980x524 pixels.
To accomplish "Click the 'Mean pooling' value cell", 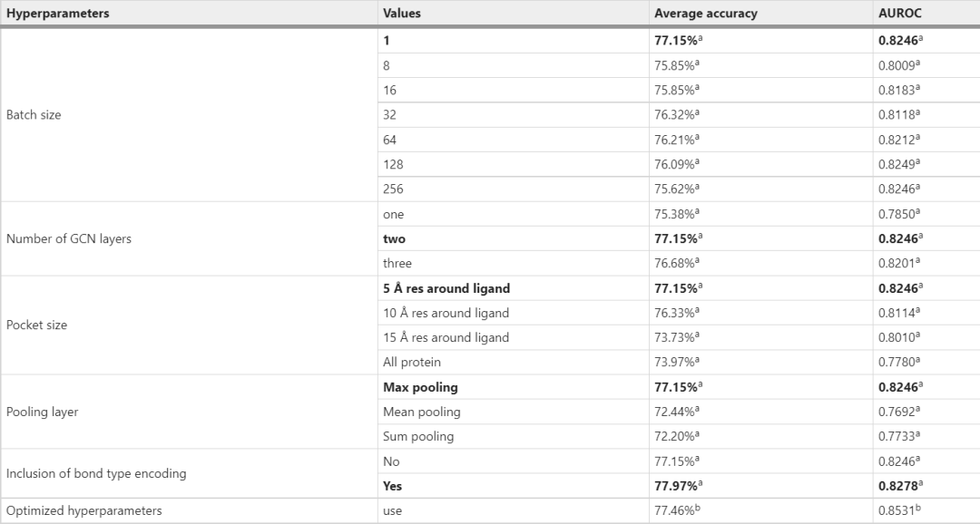I will click(421, 412).
